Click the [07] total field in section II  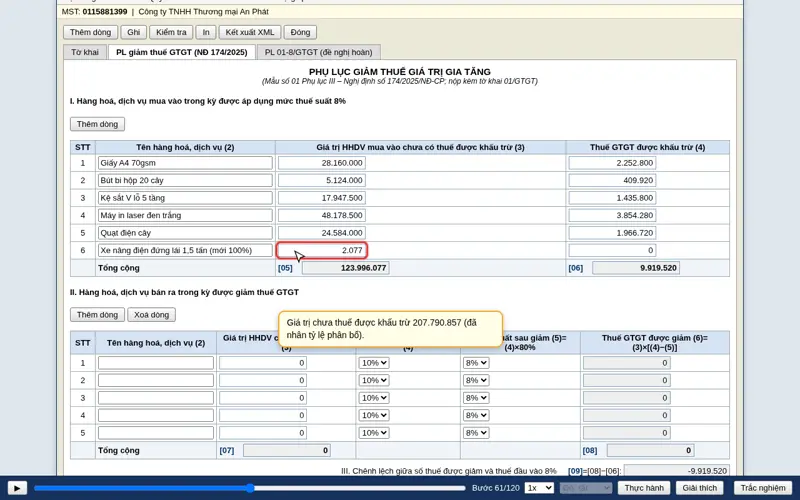[287, 451]
